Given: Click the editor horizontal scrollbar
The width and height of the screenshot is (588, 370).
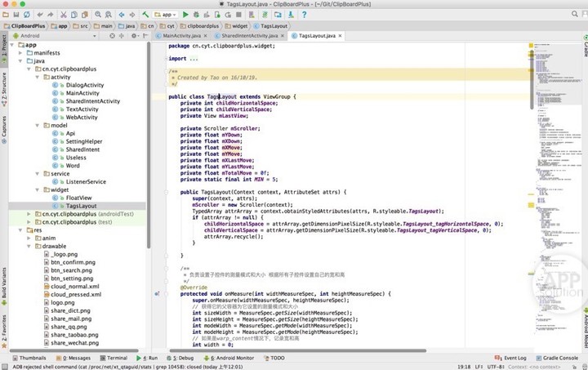Looking at the screenshot, I should pos(298,351).
